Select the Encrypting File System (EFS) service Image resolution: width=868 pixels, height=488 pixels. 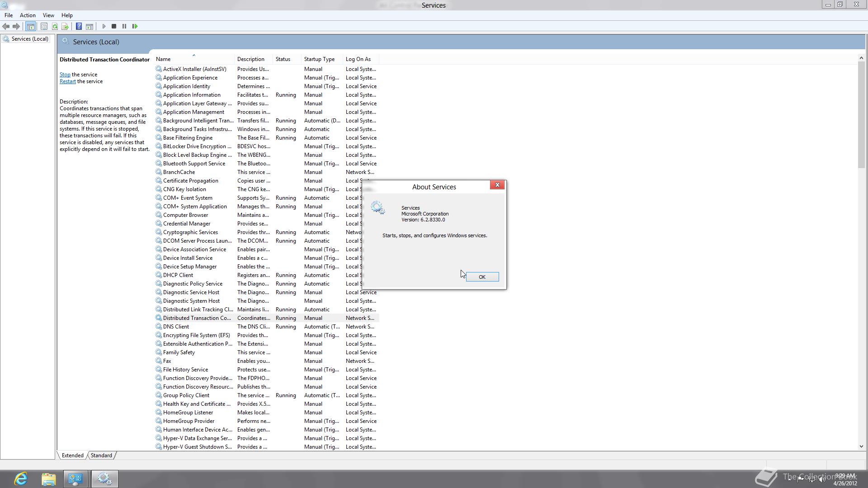[267, 335]
